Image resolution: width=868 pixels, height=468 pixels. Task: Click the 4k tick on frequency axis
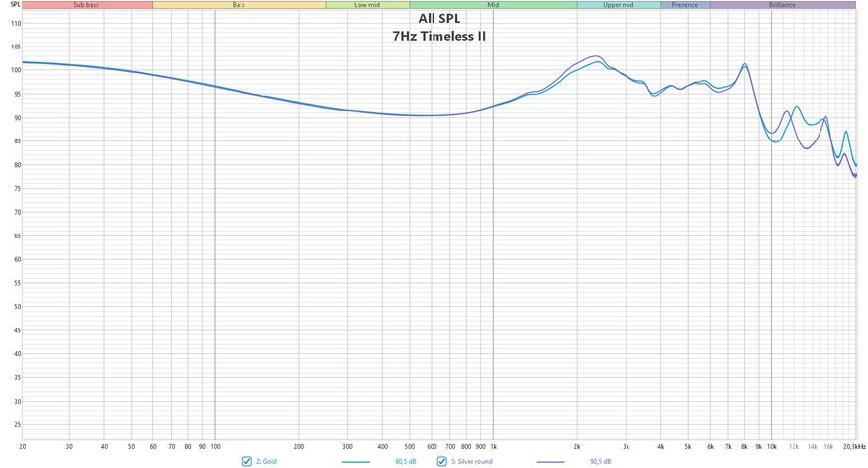[x=660, y=446]
